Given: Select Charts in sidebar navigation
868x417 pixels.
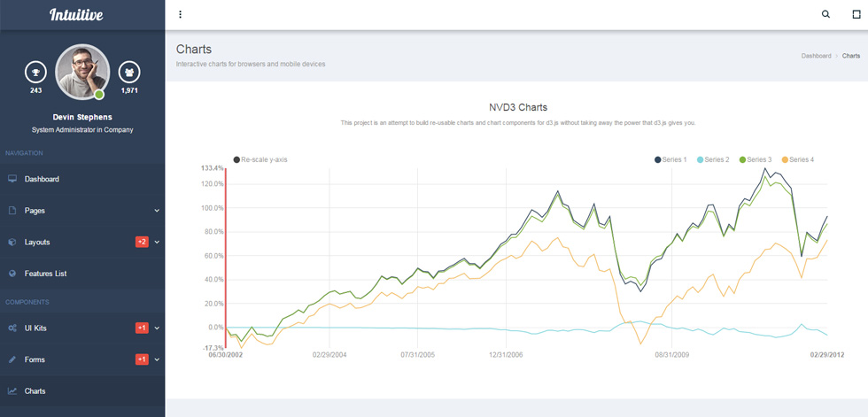Looking at the screenshot, I should click(x=82, y=391).
